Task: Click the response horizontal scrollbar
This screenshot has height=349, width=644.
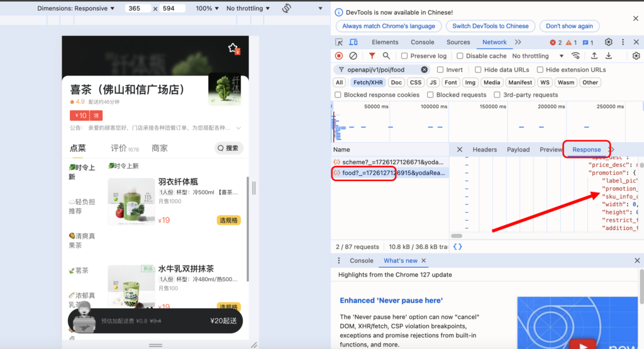Action: (457, 236)
